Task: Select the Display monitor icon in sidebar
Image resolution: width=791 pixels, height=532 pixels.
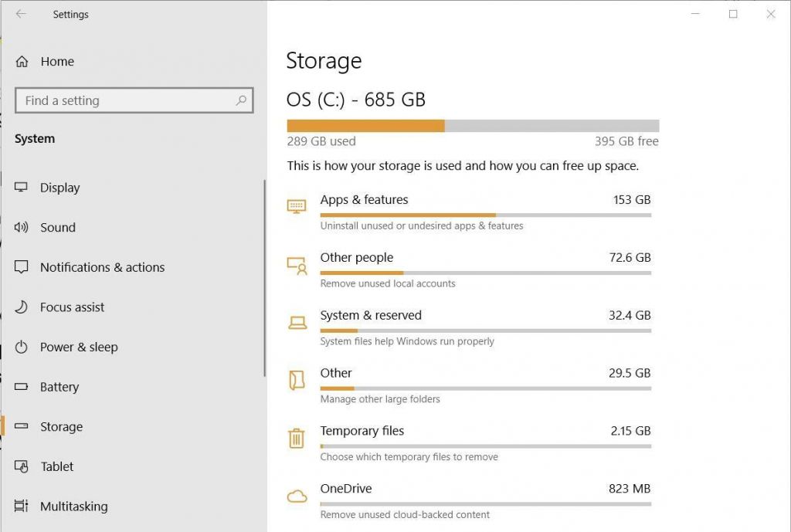Action: [x=22, y=187]
